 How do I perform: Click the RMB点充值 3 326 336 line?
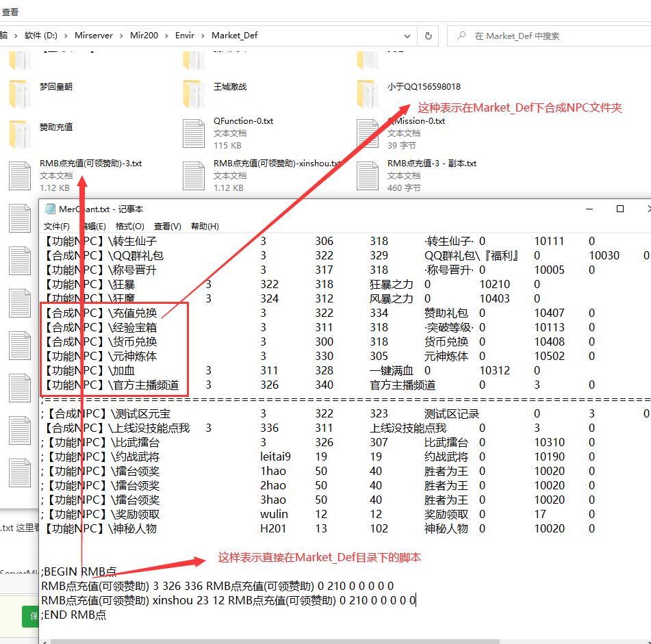(x=218, y=586)
